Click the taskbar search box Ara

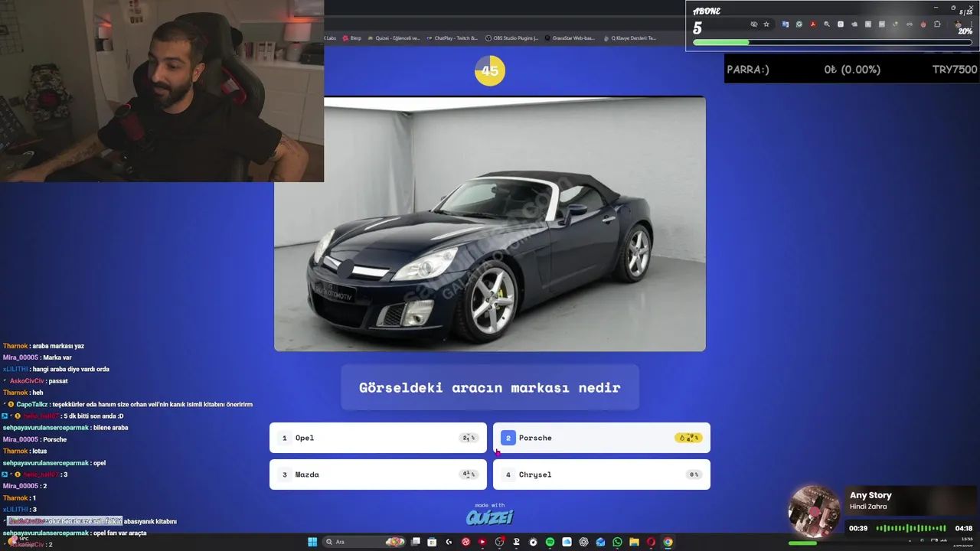(x=364, y=542)
